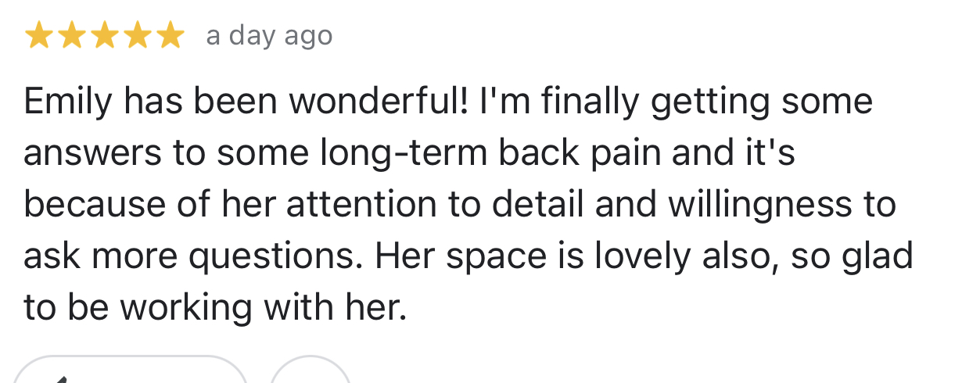Click the first yellow rating star
This screenshot has width=980, height=383.
(38, 36)
